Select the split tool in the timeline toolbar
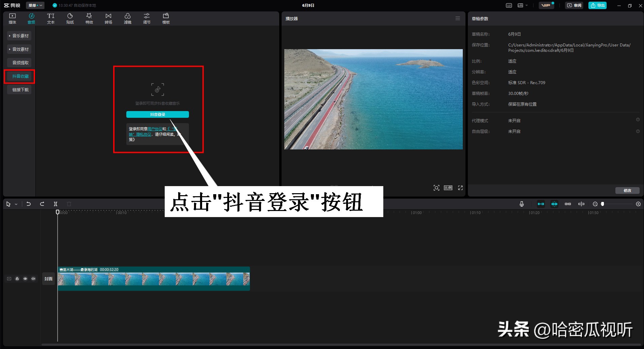The image size is (644, 349). [x=56, y=204]
